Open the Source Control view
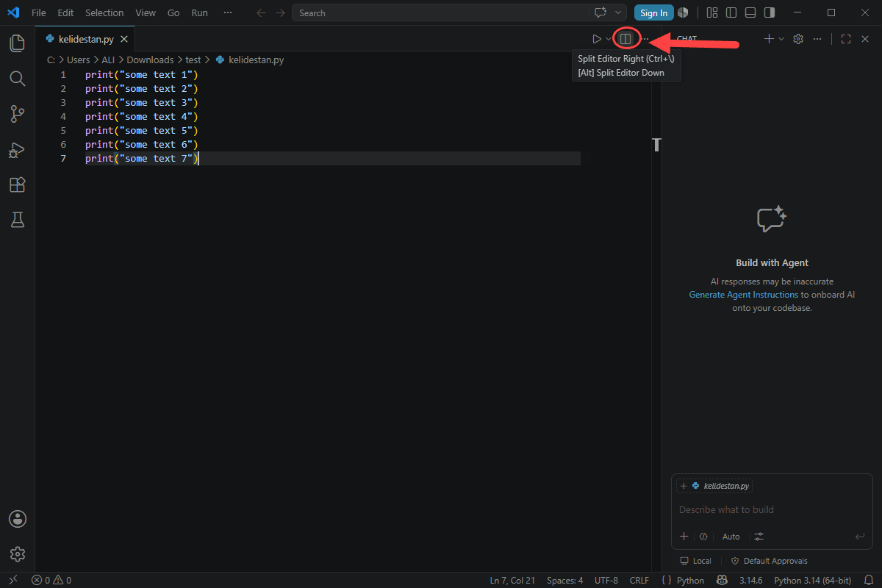 point(18,114)
